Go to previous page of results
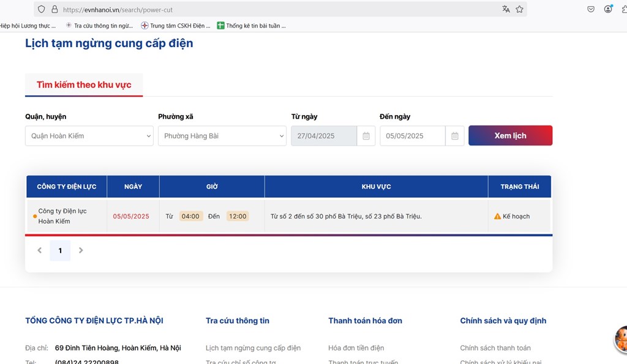Image resolution: width=627 pixels, height=364 pixels. pyautogui.click(x=40, y=250)
